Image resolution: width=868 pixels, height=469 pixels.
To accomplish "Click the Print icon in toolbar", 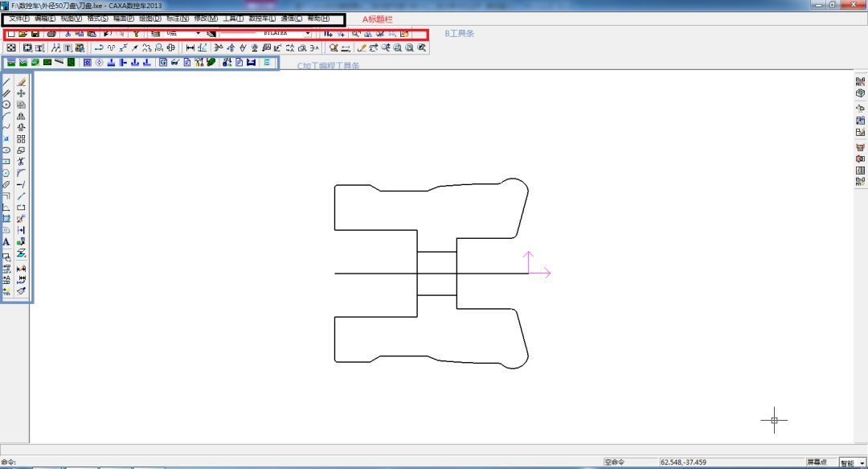I will (x=51, y=34).
